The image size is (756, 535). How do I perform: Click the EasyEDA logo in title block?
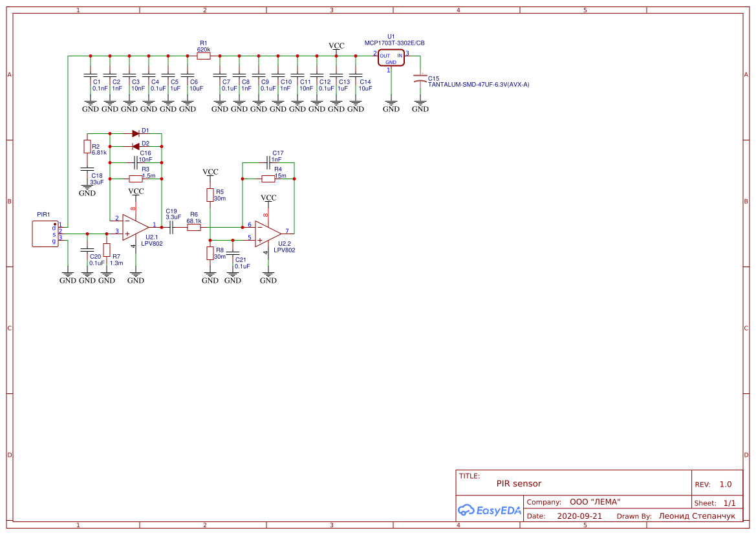(x=490, y=510)
